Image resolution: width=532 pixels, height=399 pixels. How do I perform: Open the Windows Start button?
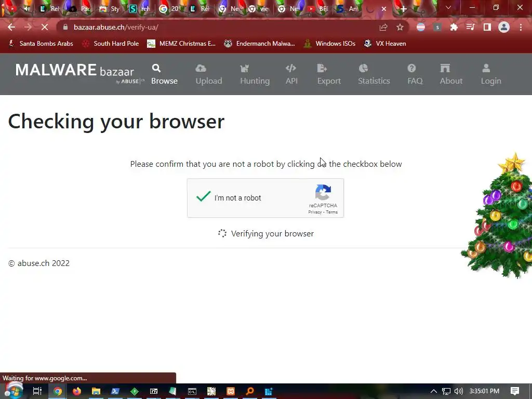point(13,391)
